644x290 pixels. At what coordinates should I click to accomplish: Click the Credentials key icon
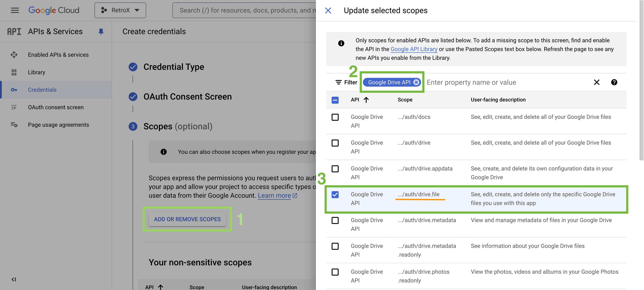[14, 90]
